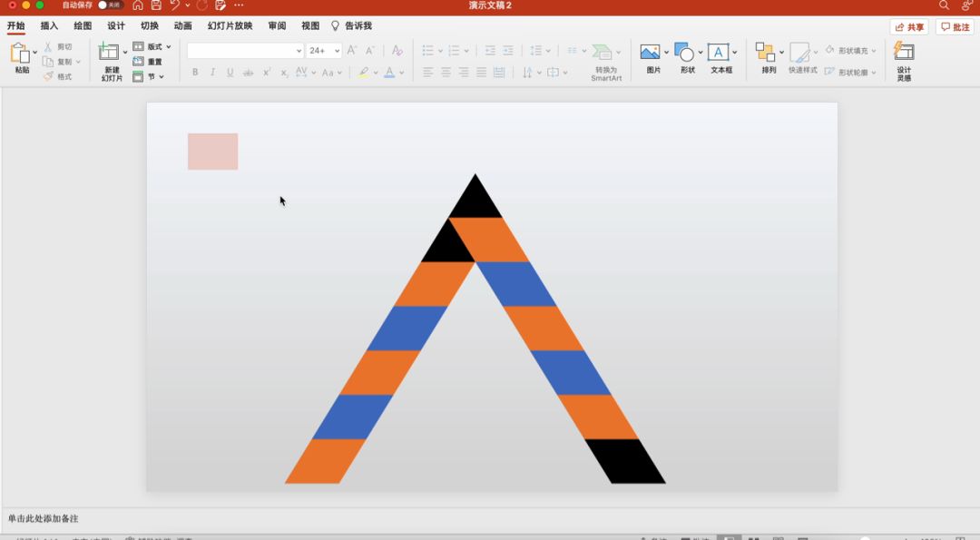The image size is (980, 540).
Task: Apply Italic formatting
Action: pyautogui.click(x=212, y=73)
